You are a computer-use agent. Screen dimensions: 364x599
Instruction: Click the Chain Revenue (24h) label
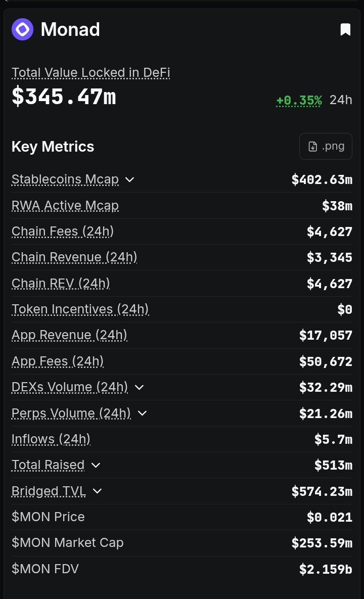click(74, 257)
